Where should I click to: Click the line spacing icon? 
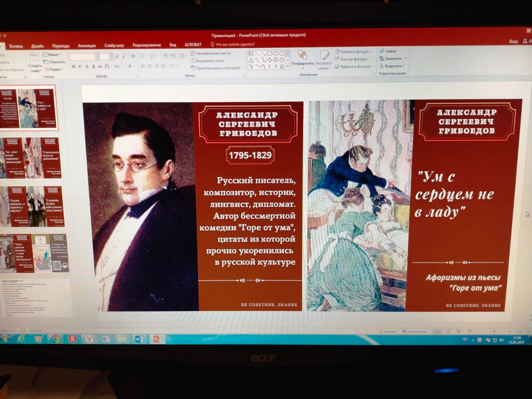tap(183, 56)
